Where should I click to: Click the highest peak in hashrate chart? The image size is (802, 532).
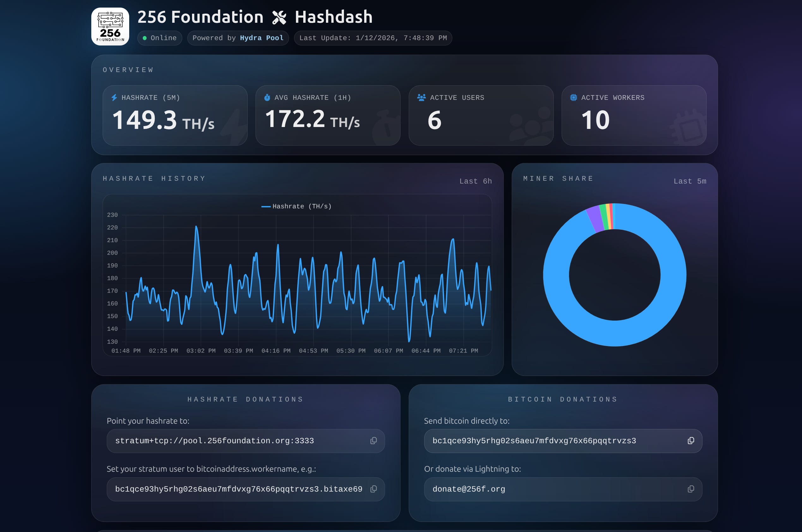[x=196, y=227]
